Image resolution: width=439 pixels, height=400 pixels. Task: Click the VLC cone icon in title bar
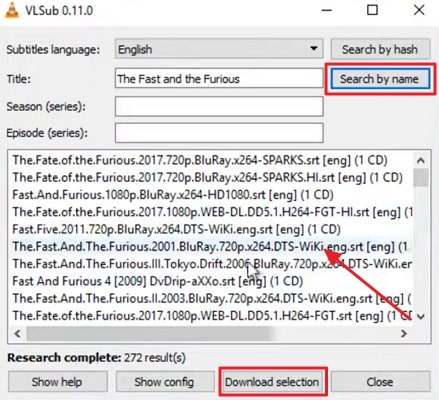[x=11, y=10]
